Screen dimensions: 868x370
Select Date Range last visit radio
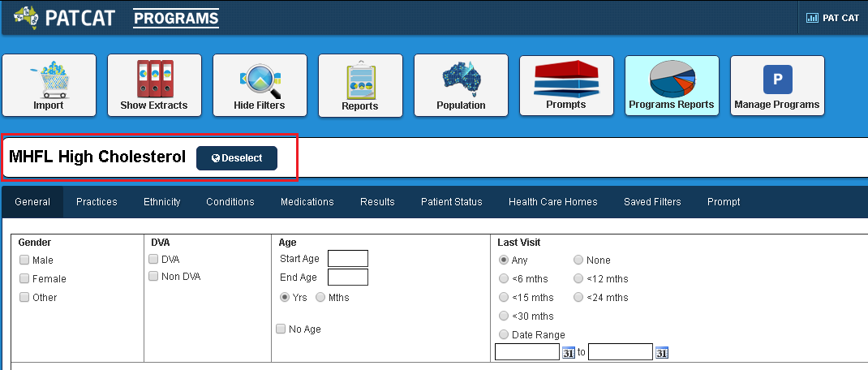pyautogui.click(x=504, y=334)
